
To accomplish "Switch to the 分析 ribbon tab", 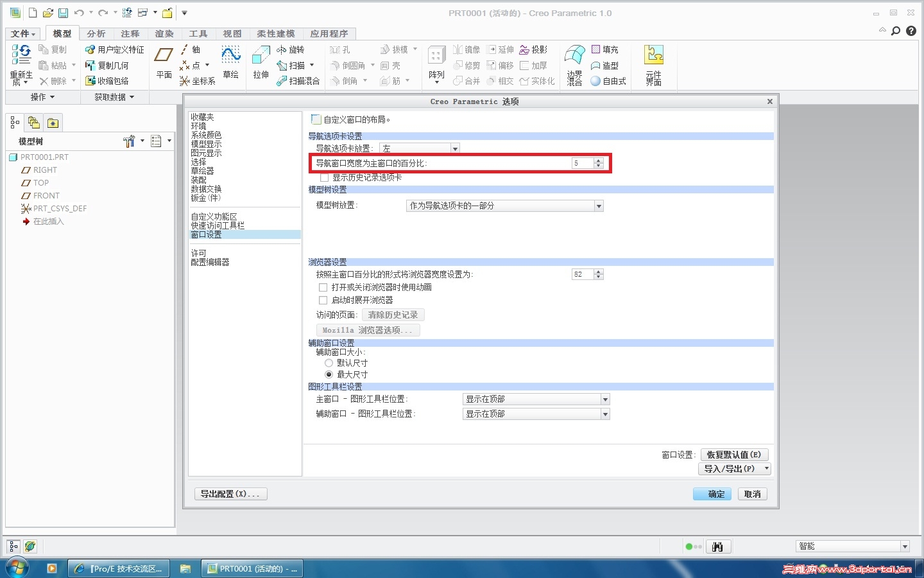I will point(96,33).
